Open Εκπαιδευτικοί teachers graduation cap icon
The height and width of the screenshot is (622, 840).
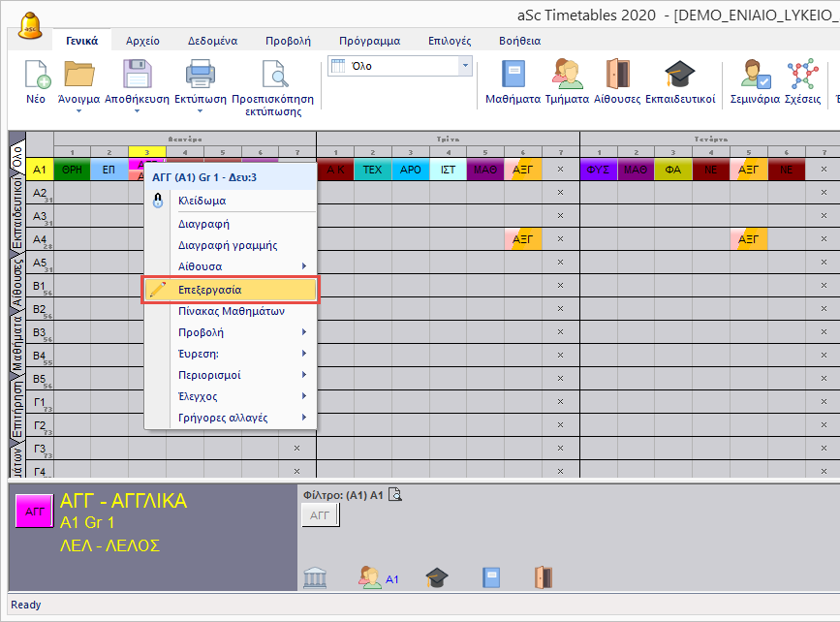click(x=679, y=76)
